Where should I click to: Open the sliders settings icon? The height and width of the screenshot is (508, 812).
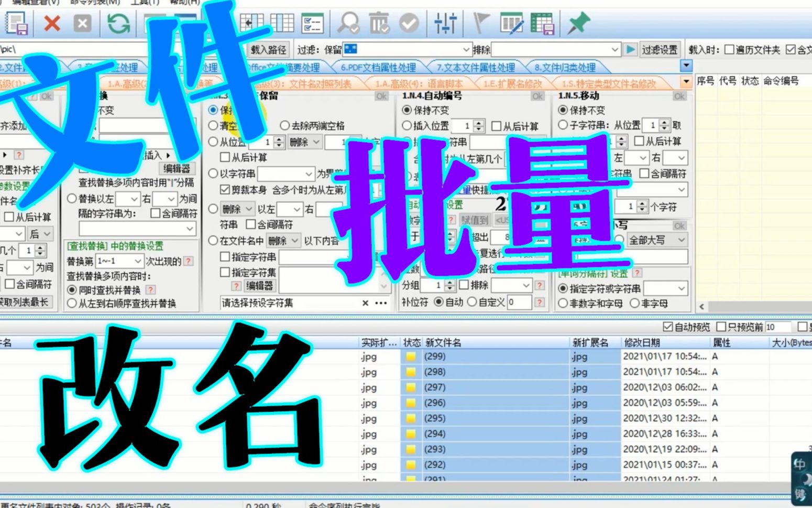(x=445, y=24)
